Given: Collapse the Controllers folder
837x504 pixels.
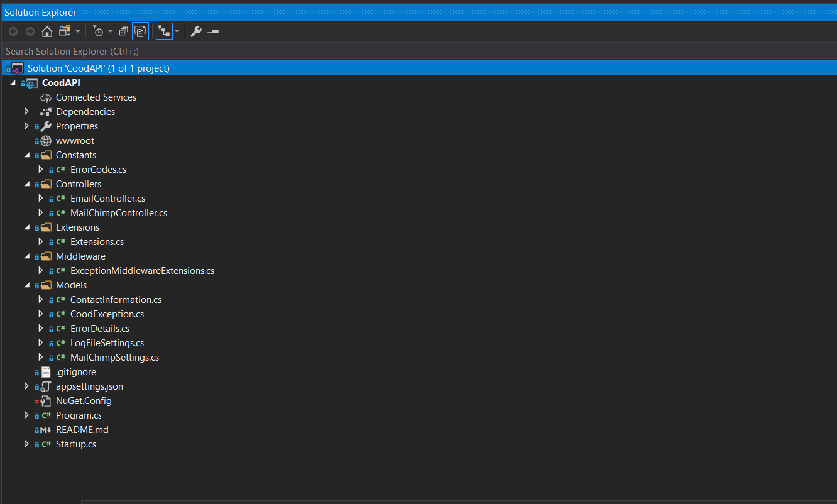Looking at the screenshot, I should (x=26, y=184).
